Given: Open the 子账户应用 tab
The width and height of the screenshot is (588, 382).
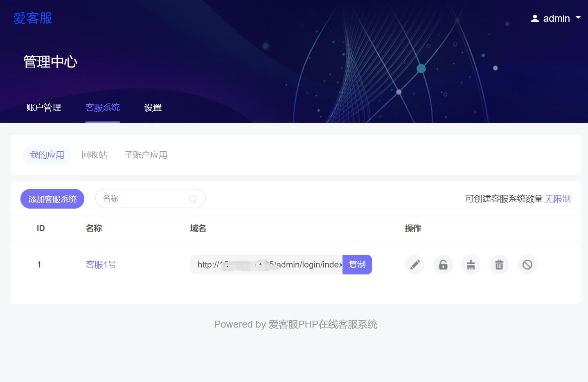Looking at the screenshot, I should (146, 155).
